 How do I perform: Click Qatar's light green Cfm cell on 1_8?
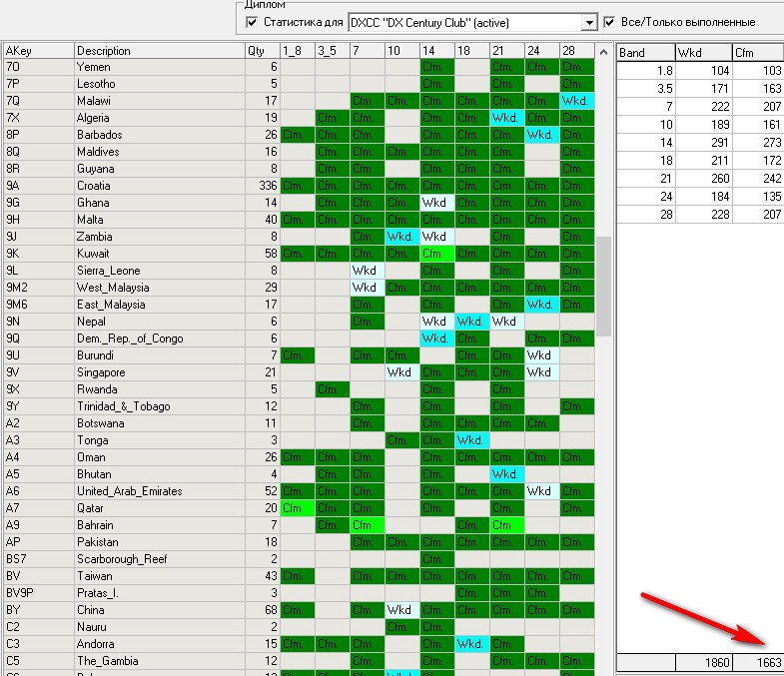pos(297,508)
